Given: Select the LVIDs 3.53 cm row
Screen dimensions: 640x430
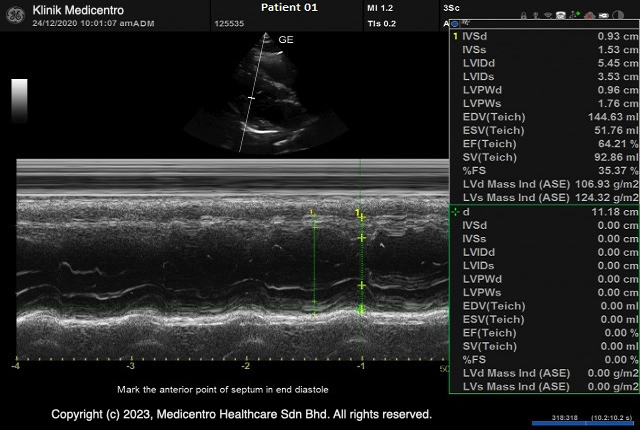Looking at the screenshot, I should pyautogui.click(x=544, y=76).
